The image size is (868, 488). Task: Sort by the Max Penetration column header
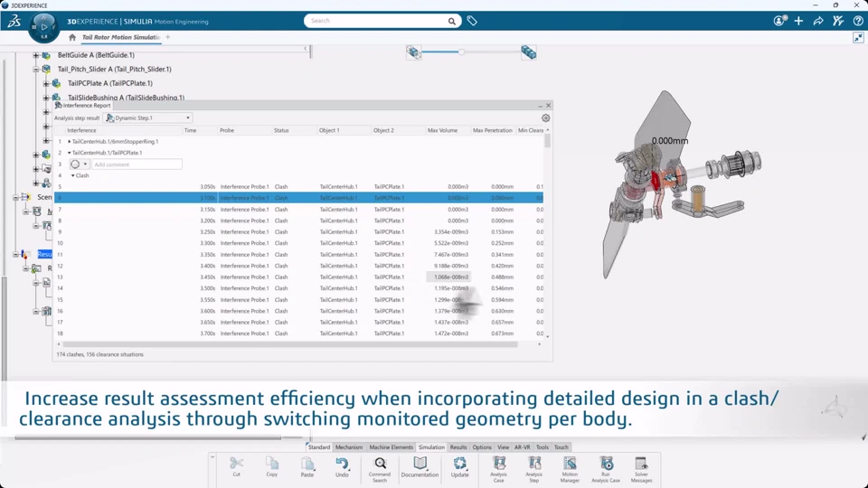pos(492,130)
